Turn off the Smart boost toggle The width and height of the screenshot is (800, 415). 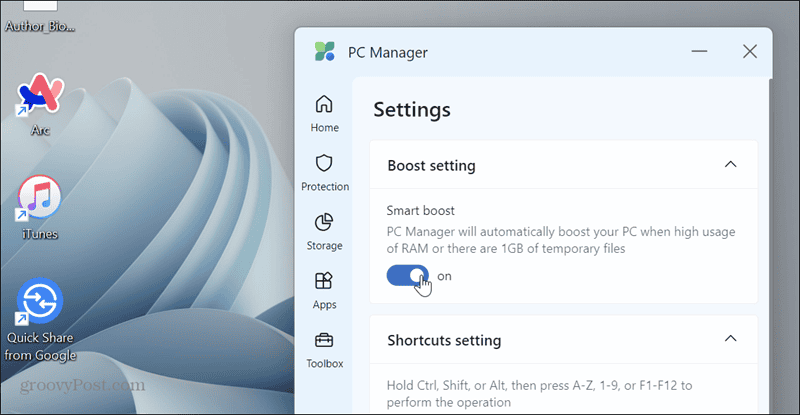tap(407, 276)
